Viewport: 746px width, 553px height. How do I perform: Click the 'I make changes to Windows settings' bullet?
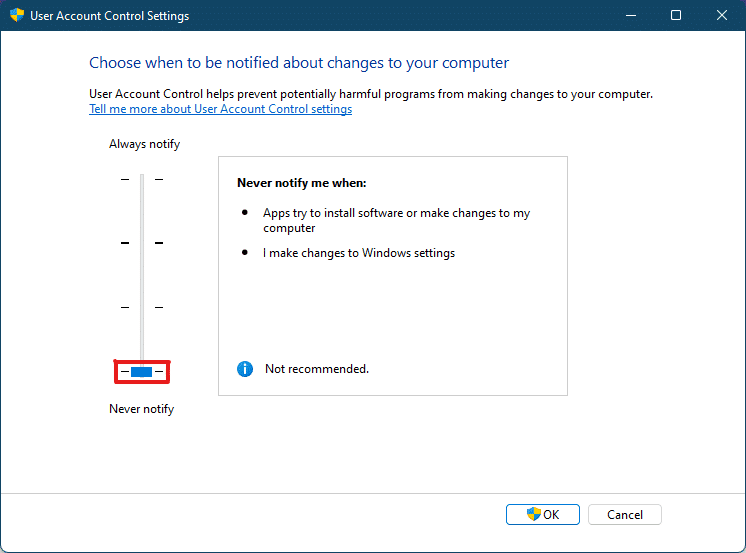[359, 253]
